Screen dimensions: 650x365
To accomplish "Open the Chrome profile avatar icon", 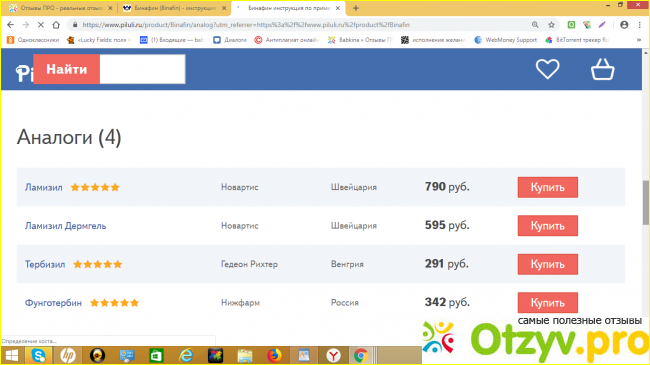I will point(624,25).
